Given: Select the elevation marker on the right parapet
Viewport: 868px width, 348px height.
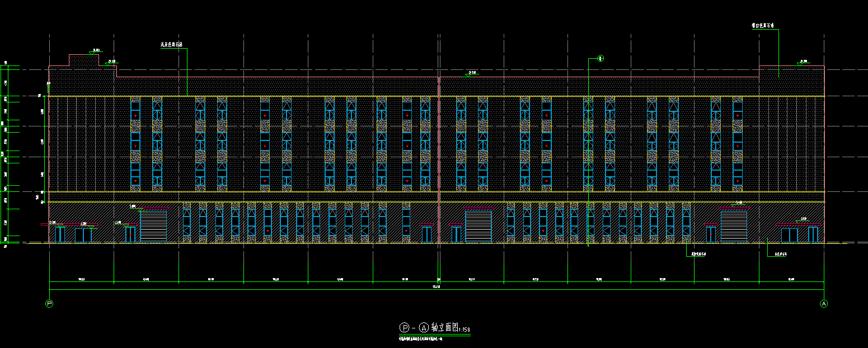Looking at the screenshot, I should (803, 62).
